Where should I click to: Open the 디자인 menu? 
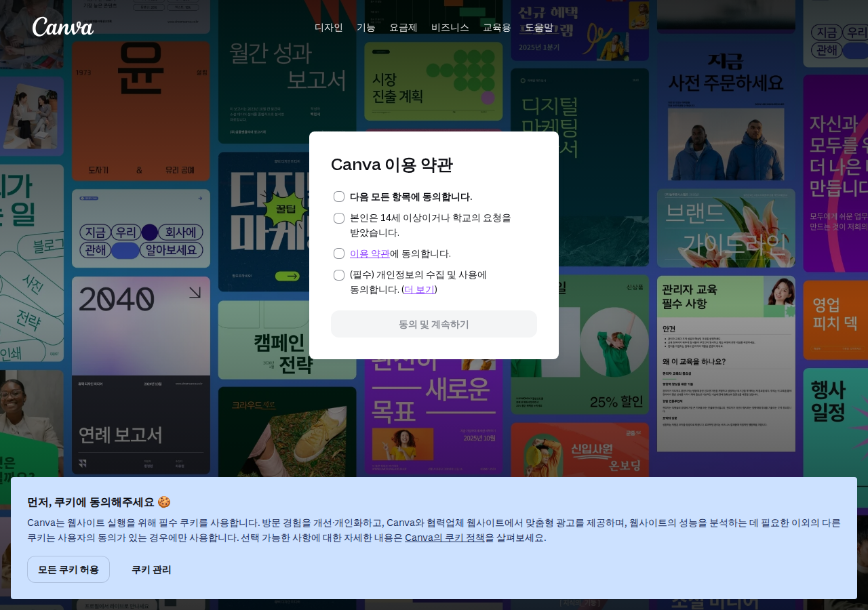pyautogui.click(x=329, y=27)
